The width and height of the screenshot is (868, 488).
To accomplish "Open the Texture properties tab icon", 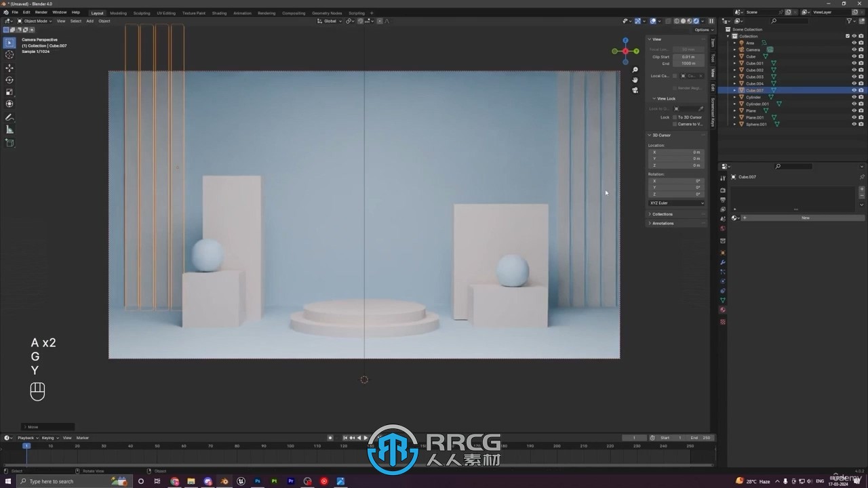I will [x=723, y=321].
